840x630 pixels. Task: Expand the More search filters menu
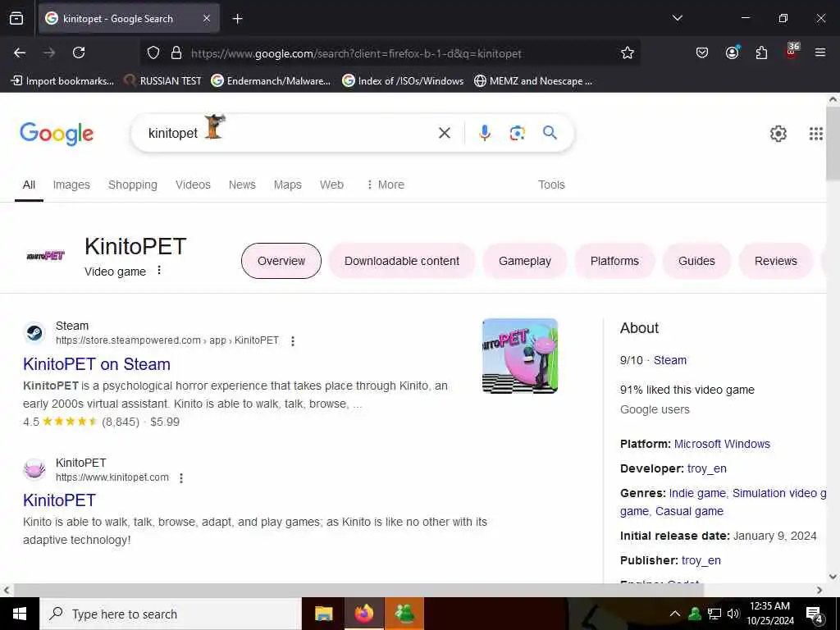[386, 185]
